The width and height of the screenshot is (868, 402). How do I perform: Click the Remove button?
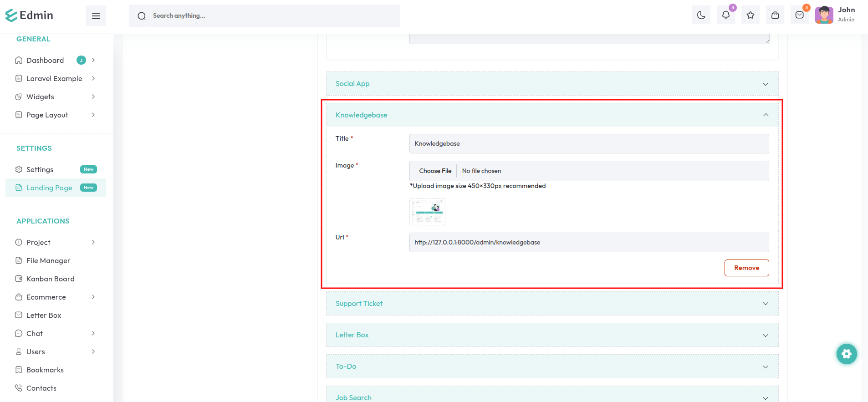[746, 268]
